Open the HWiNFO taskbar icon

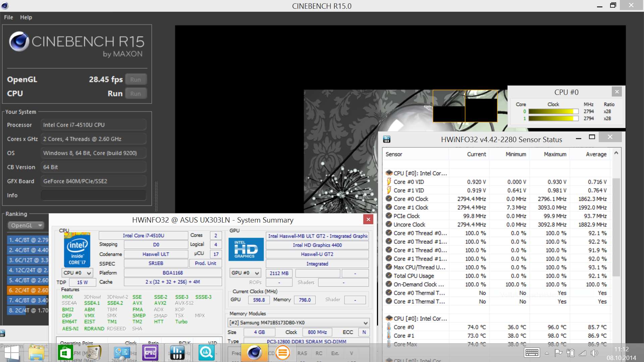(x=177, y=353)
